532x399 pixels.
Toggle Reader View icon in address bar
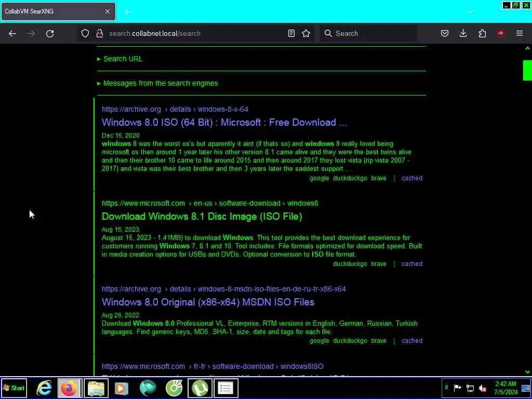coord(291,33)
